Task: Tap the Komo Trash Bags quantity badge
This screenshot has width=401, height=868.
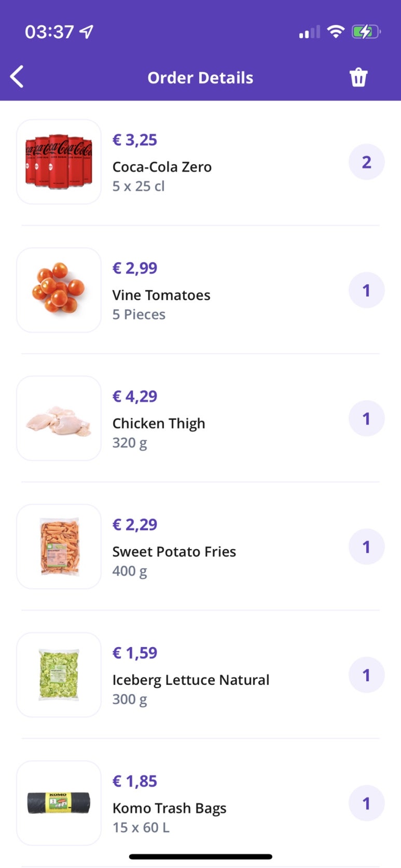Action: pos(366,803)
